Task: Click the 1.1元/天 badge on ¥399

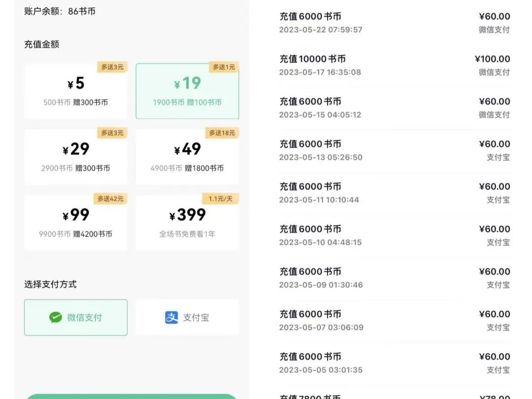Action: (x=220, y=199)
